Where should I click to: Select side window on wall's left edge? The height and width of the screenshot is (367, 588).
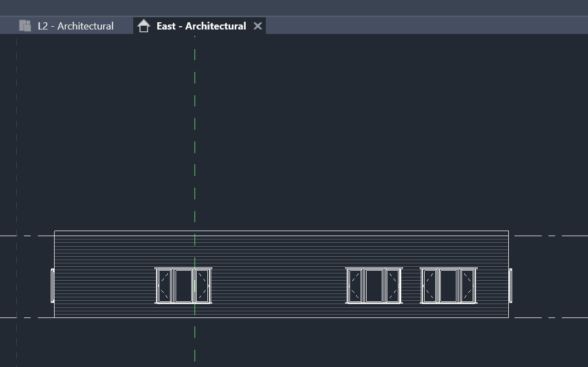click(x=53, y=286)
